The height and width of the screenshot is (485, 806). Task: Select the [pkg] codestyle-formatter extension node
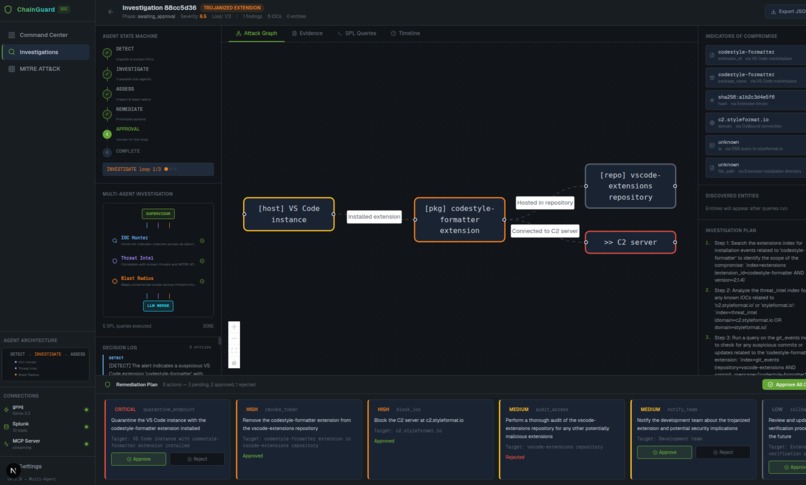(460, 219)
